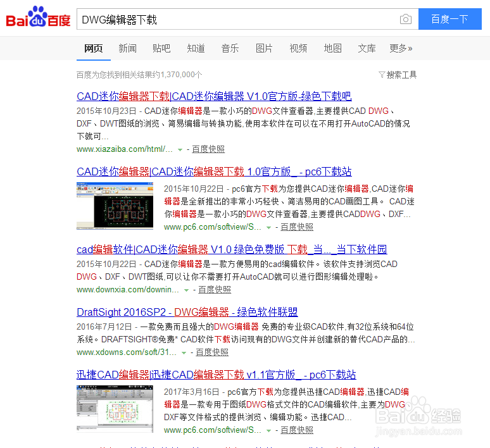
Task: Switch to the 新闻 tab
Action: (x=127, y=49)
